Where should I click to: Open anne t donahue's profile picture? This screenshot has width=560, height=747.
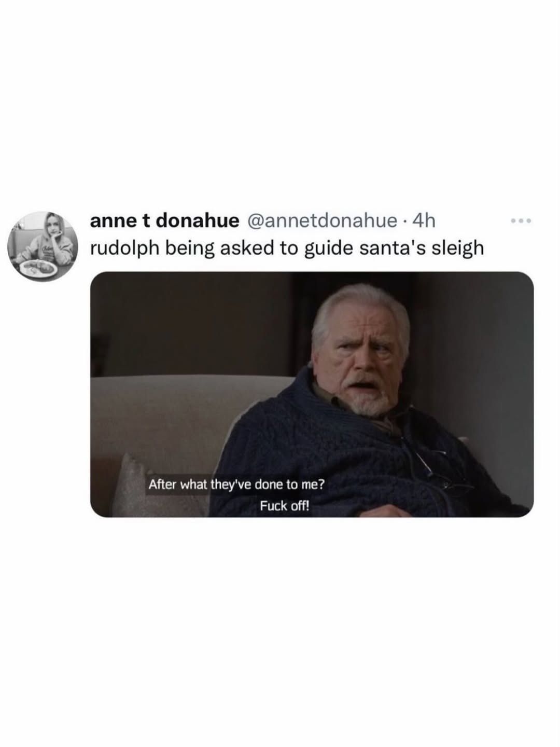[x=43, y=246]
